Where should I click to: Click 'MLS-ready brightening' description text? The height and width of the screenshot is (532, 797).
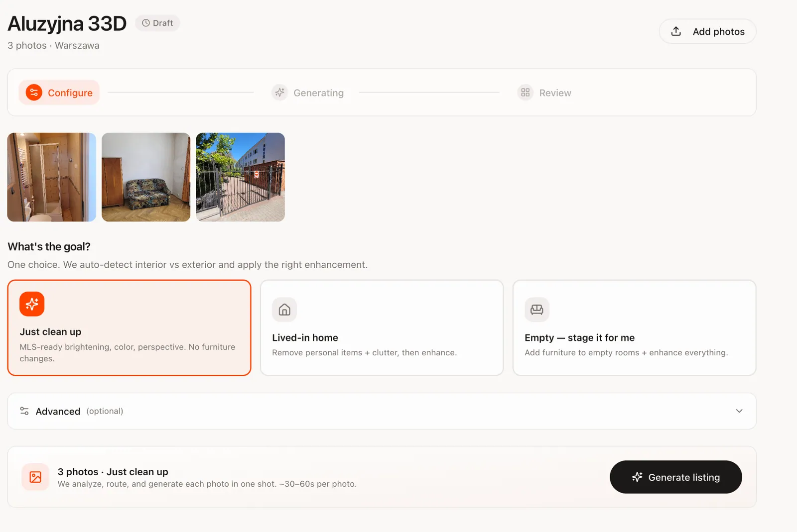tap(128, 353)
